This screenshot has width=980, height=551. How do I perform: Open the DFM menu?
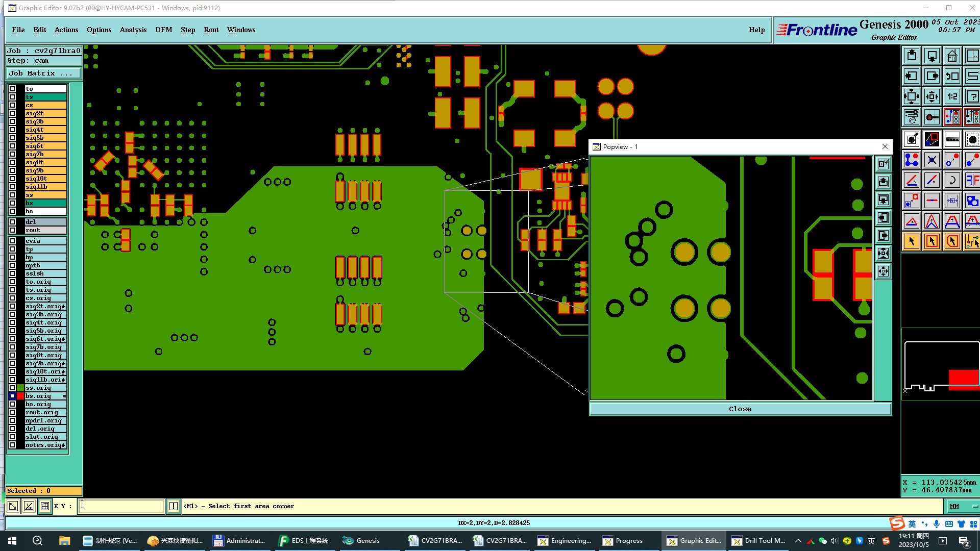pyautogui.click(x=163, y=30)
